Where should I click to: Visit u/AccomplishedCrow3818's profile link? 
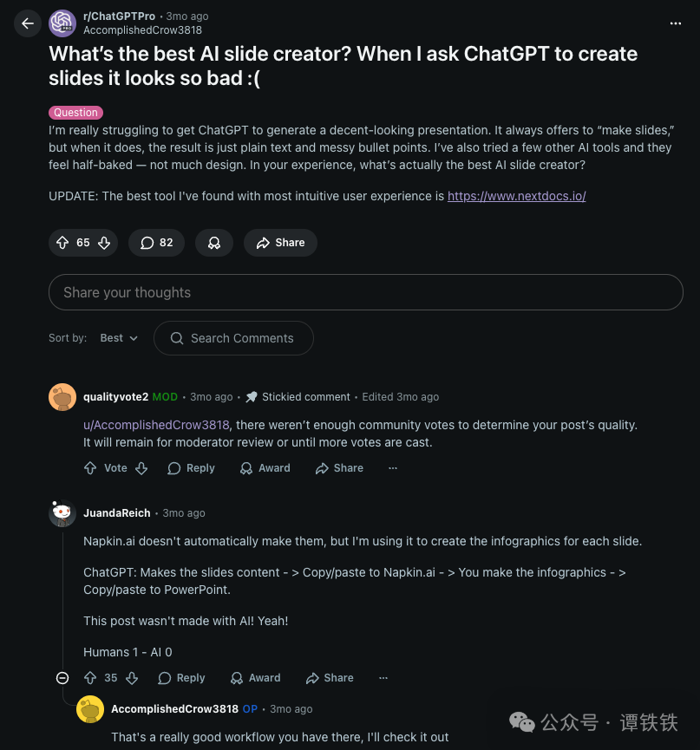[156, 425]
